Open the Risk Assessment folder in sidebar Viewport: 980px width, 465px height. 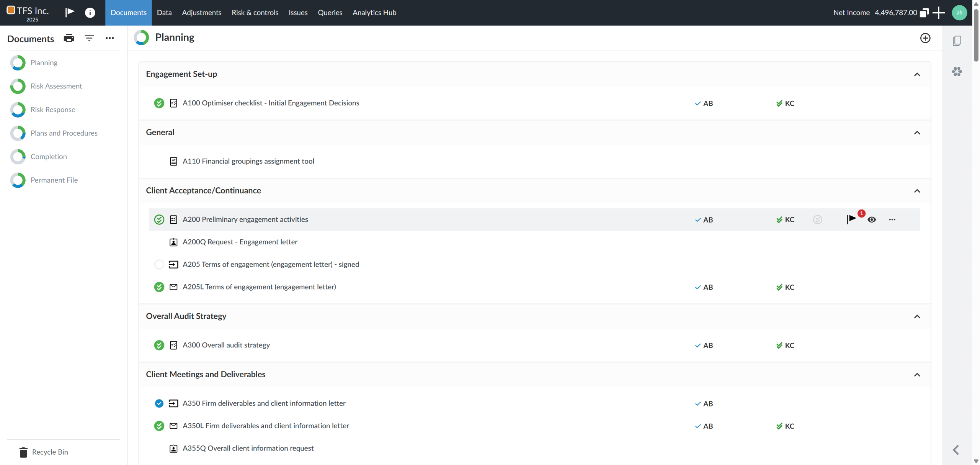tap(56, 86)
